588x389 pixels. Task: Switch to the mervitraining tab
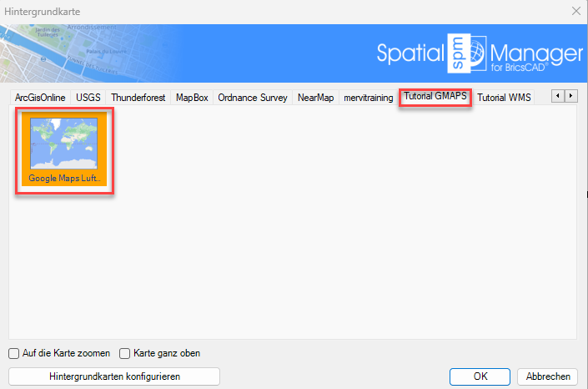tap(369, 98)
